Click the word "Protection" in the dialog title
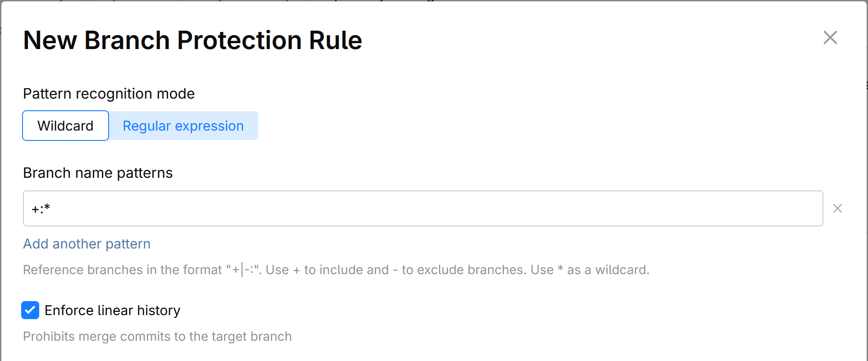This screenshot has width=868, height=361. [239, 41]
